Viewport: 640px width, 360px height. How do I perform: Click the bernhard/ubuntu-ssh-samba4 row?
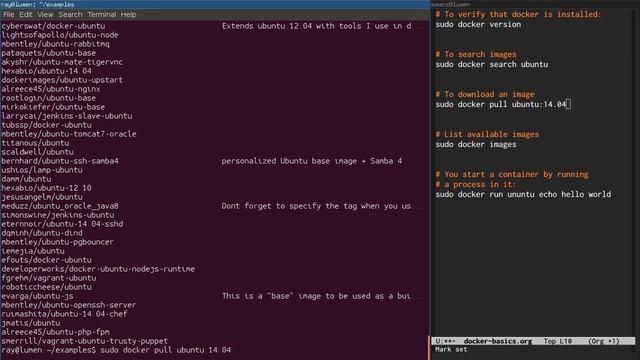[x=60, y=161]
